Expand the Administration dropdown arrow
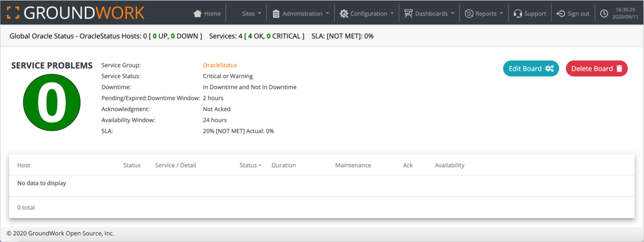Screen dimensions: 644x242 click(x=327, y=14)
